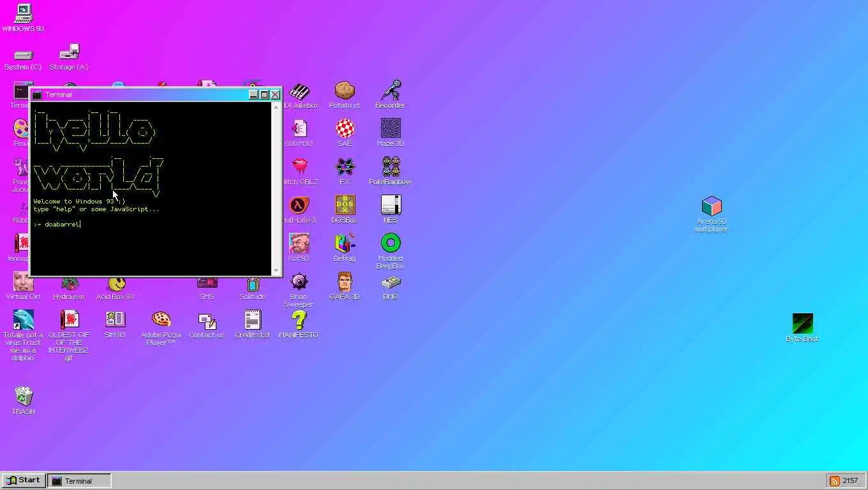Launch the Modded BeepBox green ring icon
868x490 pixels.
tap(391, 244)
